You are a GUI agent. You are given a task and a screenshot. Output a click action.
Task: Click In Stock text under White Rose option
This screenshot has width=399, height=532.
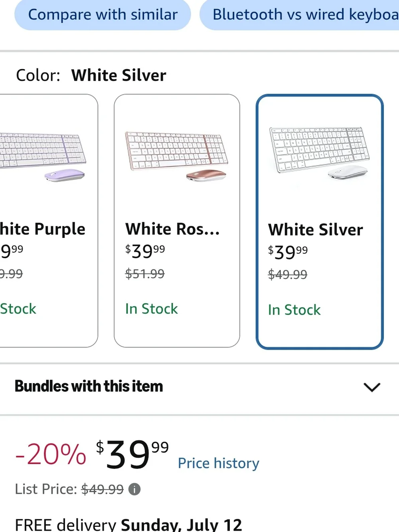(152, 309)
